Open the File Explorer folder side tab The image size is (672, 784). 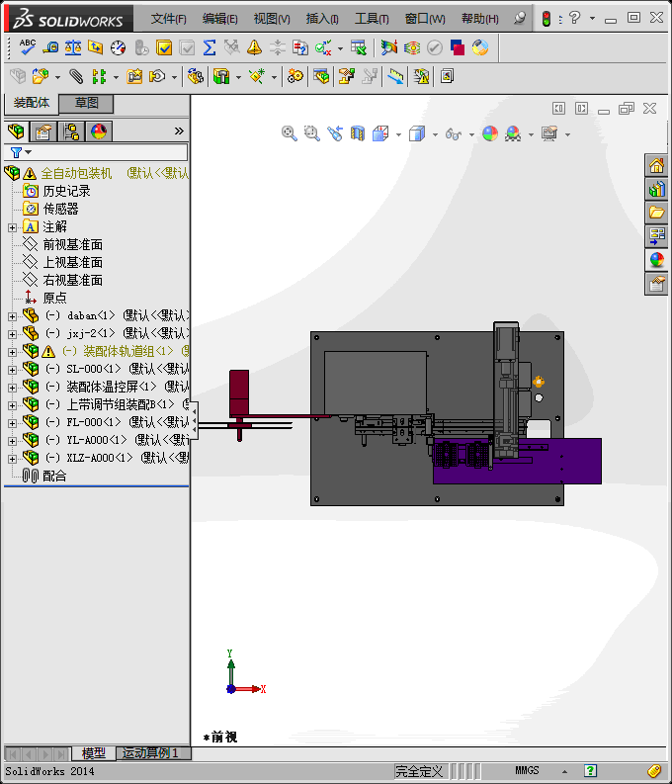[656, 213]
